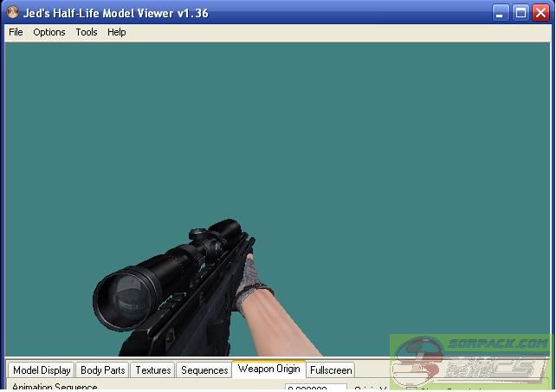This screenshot has height=392, width=556.
Task: Select the Textures tab
Action: coord(152,370)
